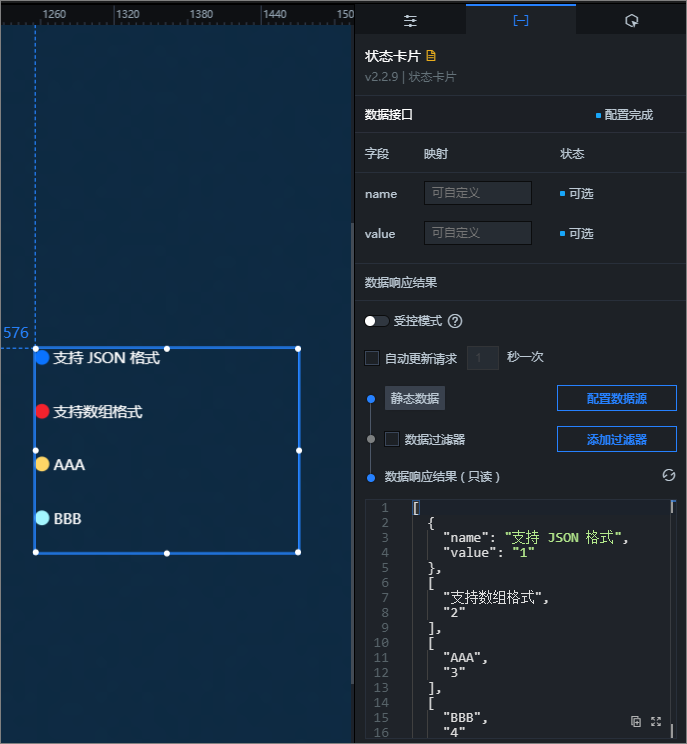Viewport: 687px width, 744px height.
Task: Click the 数据响应结果 ( 只读 ) label
Action: click(x=442, y=476)
